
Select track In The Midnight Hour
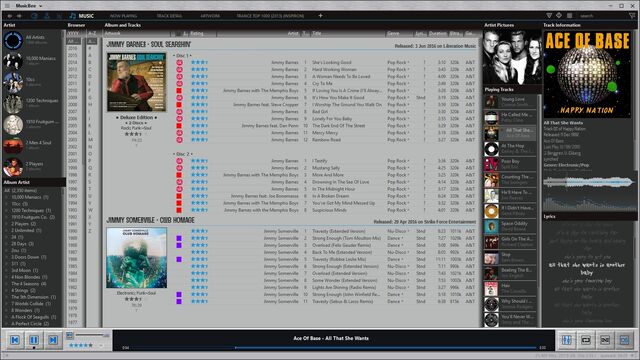tap(333, 189)
